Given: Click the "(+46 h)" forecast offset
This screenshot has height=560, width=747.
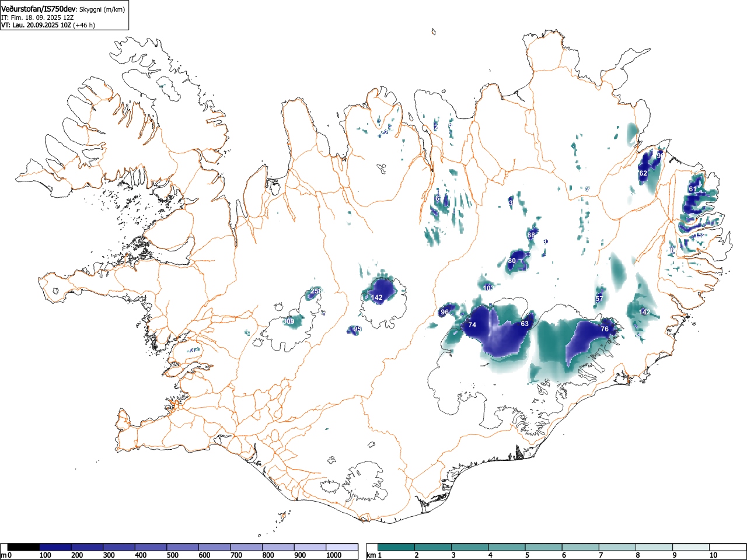Looking at the screenshot, I should [84, 25].
